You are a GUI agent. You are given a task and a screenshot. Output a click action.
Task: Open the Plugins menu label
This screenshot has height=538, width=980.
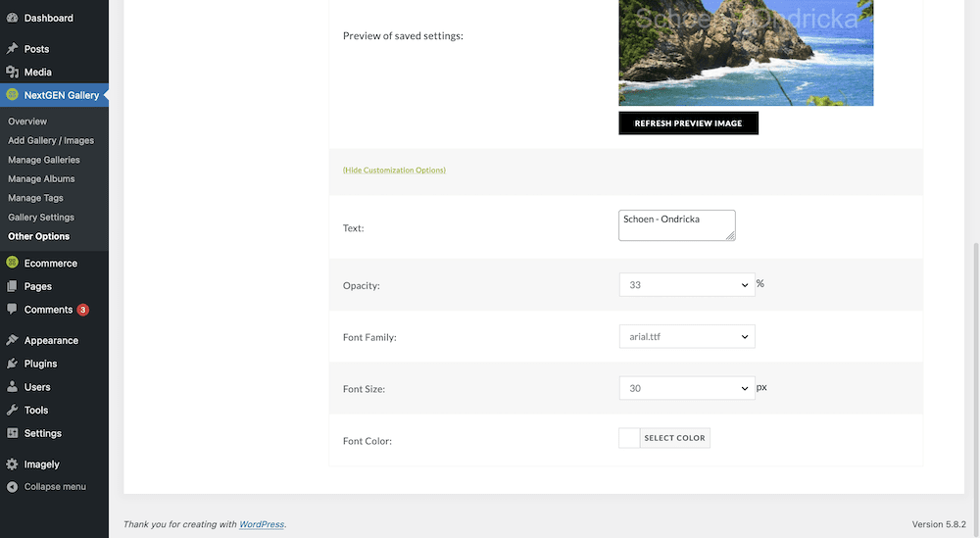pos(40,364)
